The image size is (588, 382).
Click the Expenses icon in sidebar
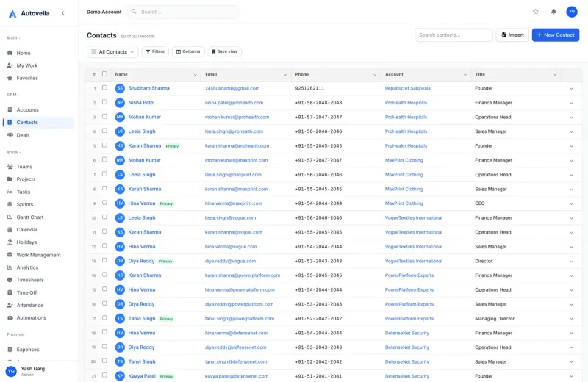(10, 350)
